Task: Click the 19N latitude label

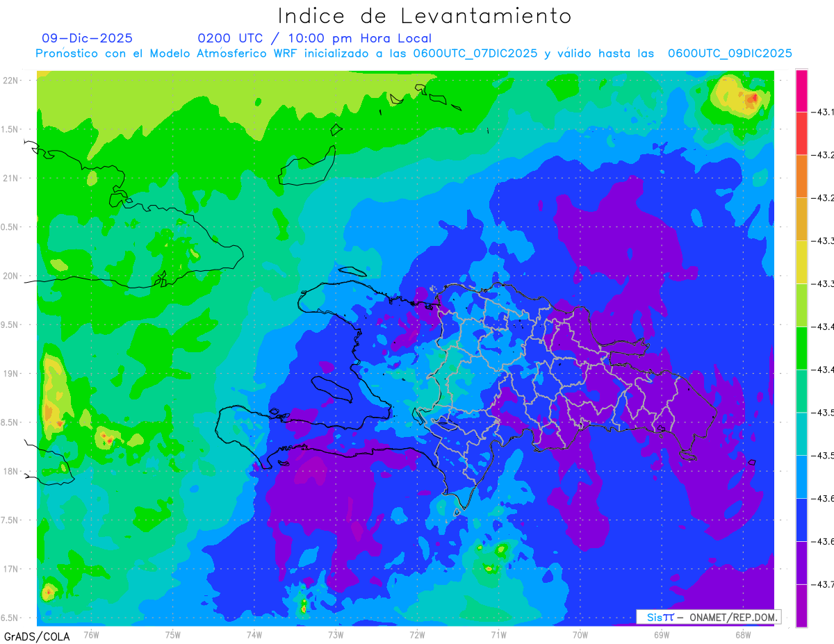Action: 12,373
